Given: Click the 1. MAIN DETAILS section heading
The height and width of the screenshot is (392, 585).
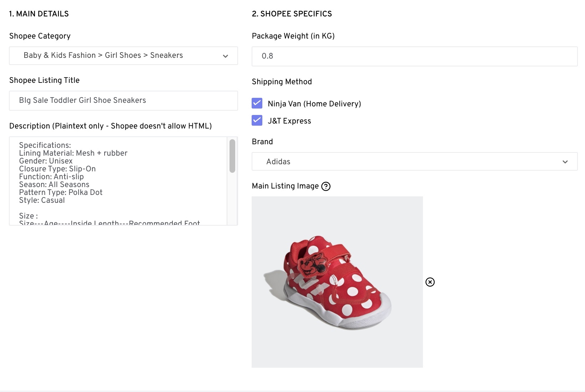Looking at the screenshot, I should click(x=39, y=14).
